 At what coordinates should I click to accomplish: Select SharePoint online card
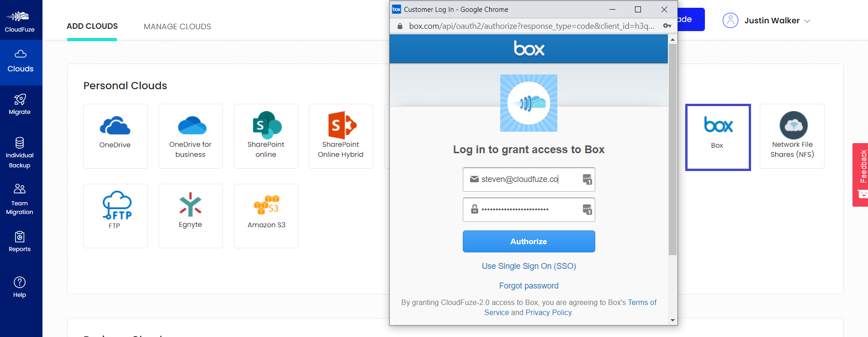pos(266,136)
